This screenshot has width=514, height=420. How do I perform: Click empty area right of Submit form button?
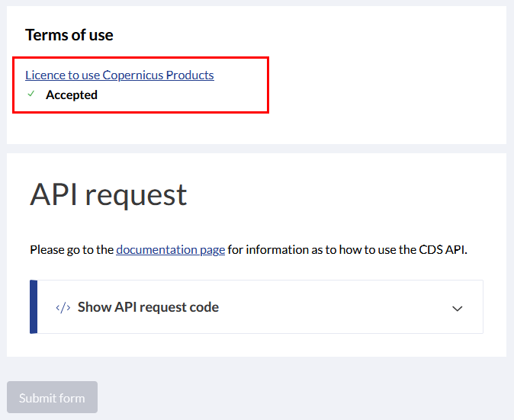pyautogui.click(x=295, y=397)
